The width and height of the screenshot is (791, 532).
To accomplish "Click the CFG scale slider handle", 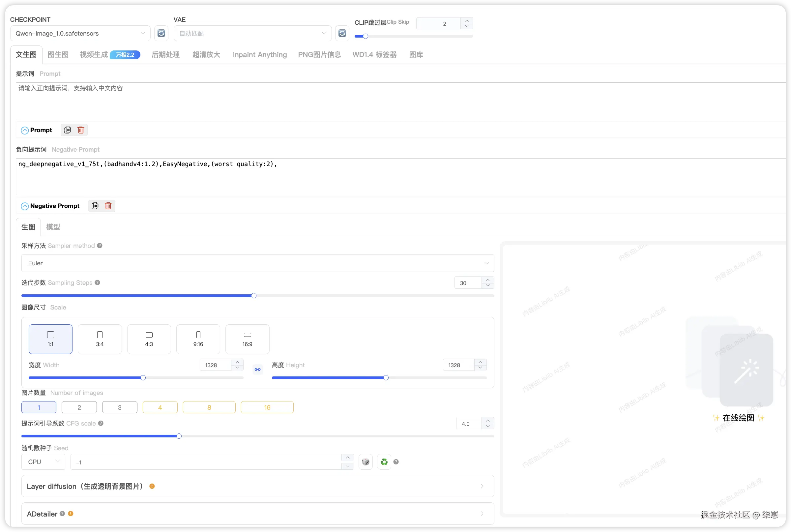I will coord(179,436).
